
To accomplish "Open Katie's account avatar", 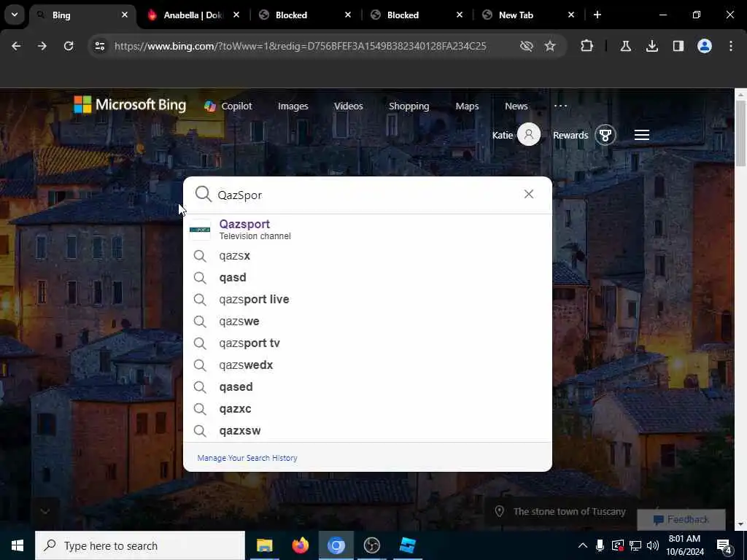I will (x=529, y=135).
